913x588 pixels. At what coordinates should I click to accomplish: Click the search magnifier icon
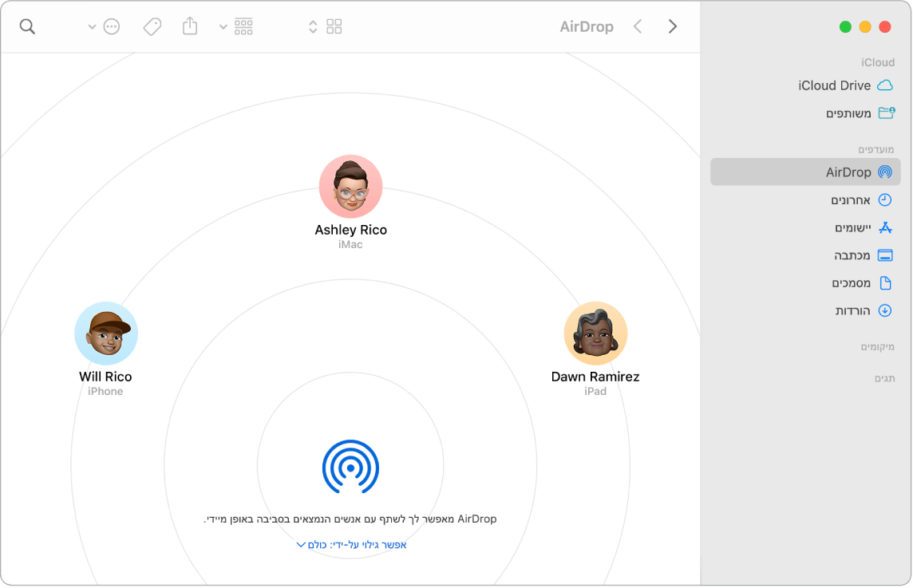(27, 27)
